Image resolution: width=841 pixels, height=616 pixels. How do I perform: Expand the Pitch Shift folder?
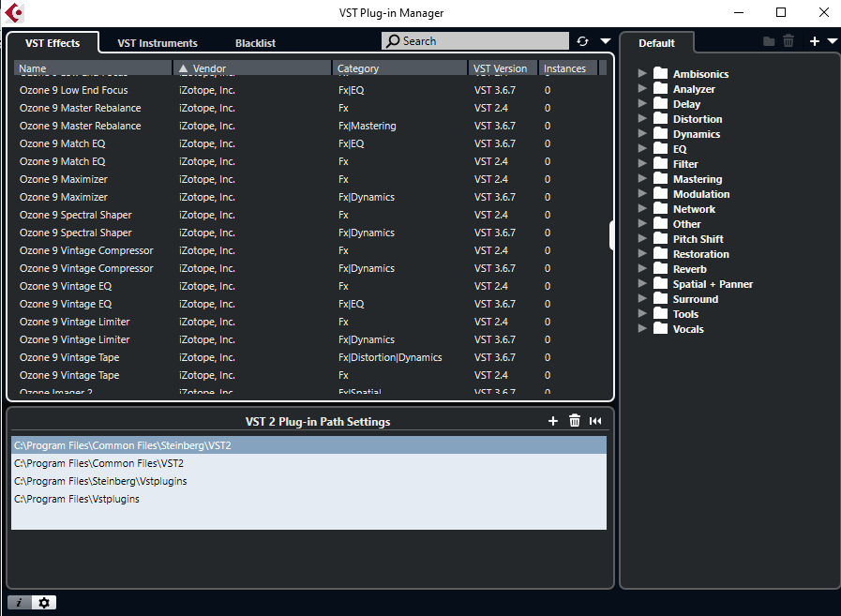[642, 238]
